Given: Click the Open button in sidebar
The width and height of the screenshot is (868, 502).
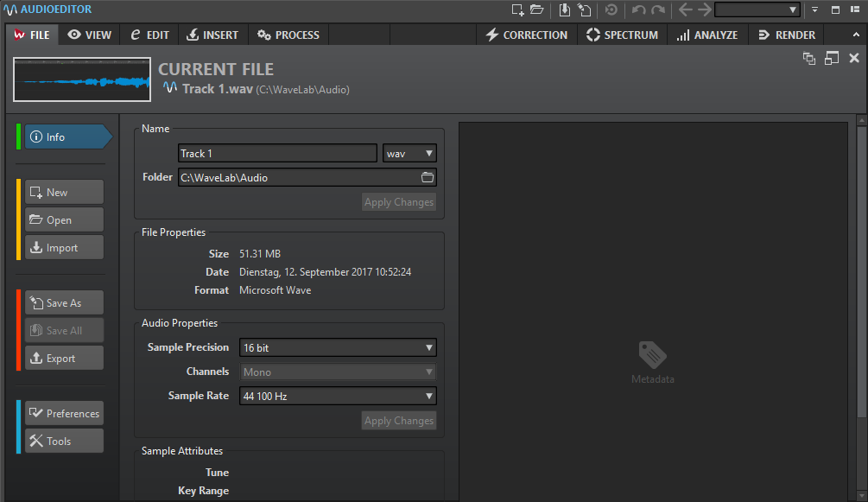Looking at the screenshot, I should point(64,220).
